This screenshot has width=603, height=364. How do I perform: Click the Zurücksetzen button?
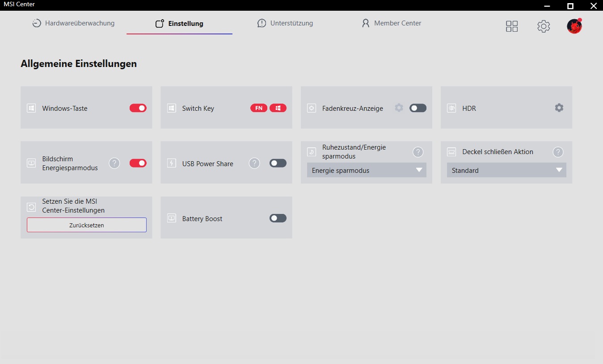[x=87, y=225]
